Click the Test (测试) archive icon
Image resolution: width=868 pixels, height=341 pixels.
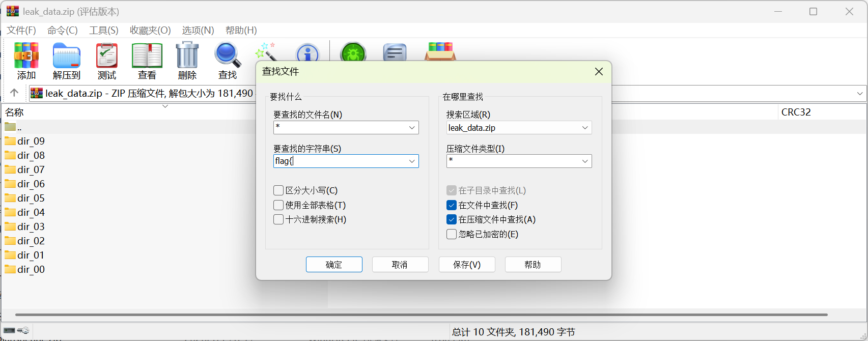point(107,56)
